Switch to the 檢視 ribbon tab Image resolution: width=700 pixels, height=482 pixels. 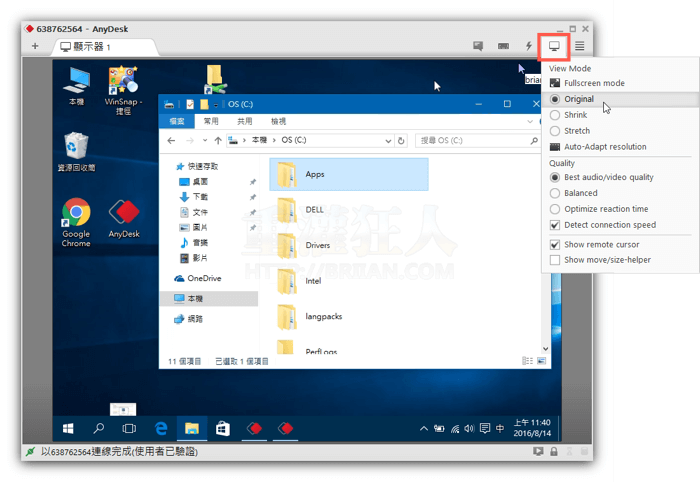(278, 121)
